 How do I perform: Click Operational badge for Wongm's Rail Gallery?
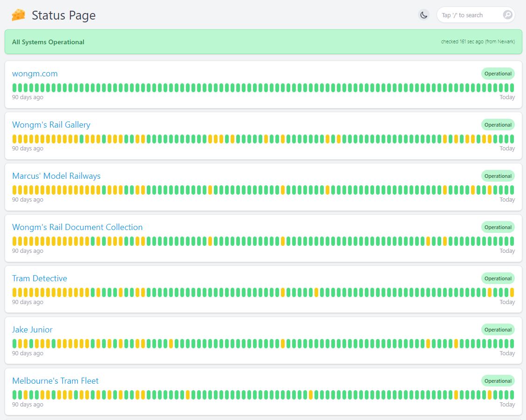click(x=498, y=125)
